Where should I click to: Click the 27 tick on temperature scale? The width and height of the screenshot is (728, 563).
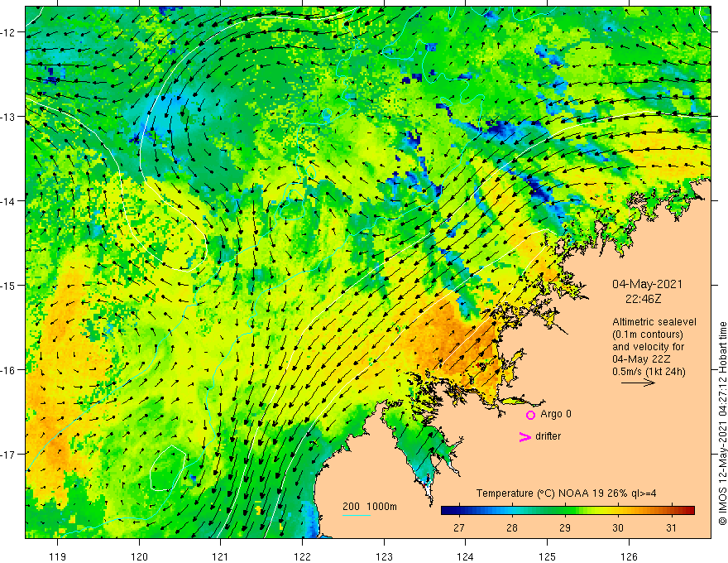coord(459,527)
